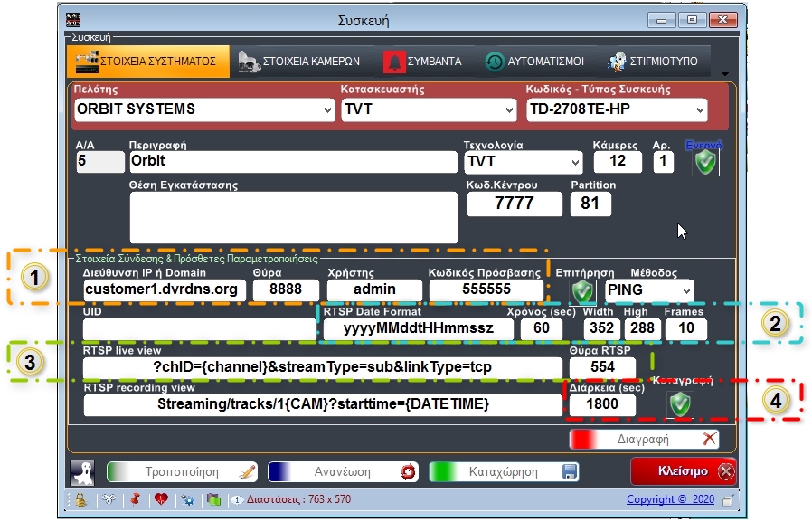Image resolution: width=812 pixels, height=522 pixels.
Task: Click the padlock icon in status bar
Action: (80, 499)
